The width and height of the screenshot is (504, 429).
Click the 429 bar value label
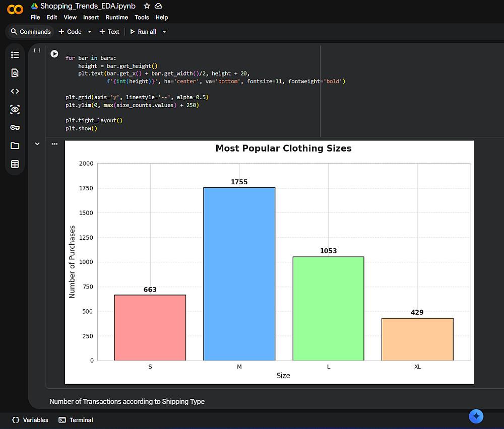click(x=417, y=313)
